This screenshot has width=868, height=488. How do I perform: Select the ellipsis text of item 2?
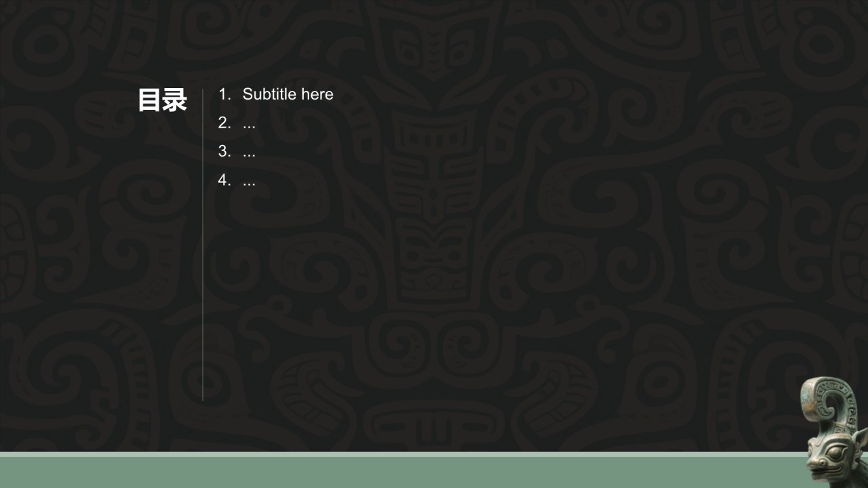(x=249, y=125)
